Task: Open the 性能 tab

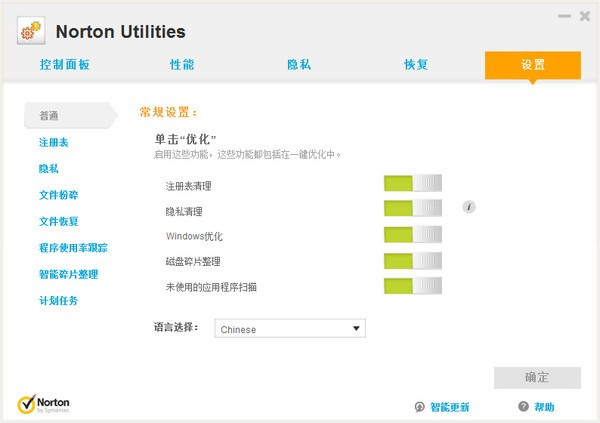Action: click(x=182, y=65)
